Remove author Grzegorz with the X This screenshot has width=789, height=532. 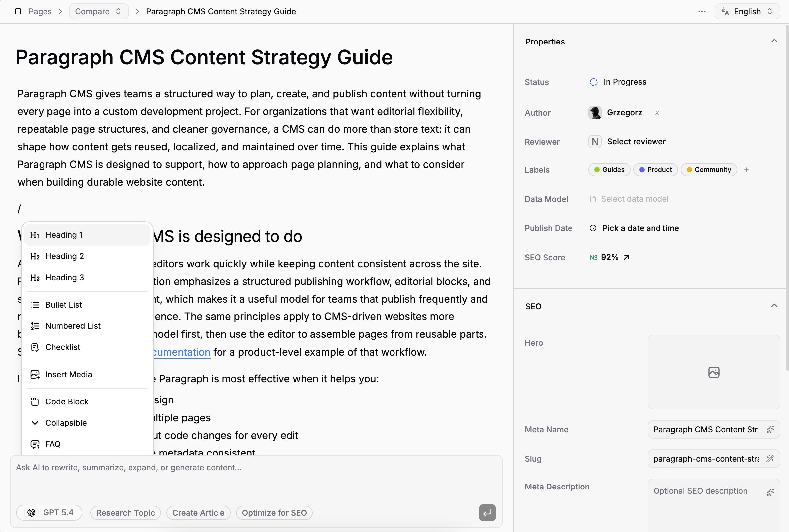(x=657, y=112)
